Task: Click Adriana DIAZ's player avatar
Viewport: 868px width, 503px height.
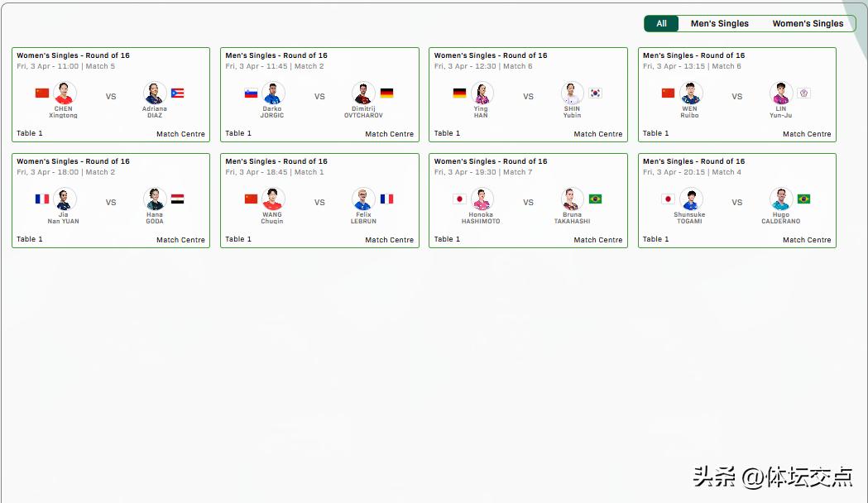Action: coord(155,93)
